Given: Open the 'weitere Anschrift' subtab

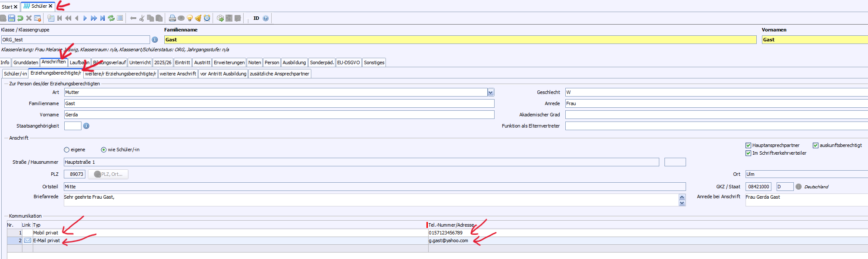Looking at the screenshot, I should pyautogui.click(x=178, y=74).
